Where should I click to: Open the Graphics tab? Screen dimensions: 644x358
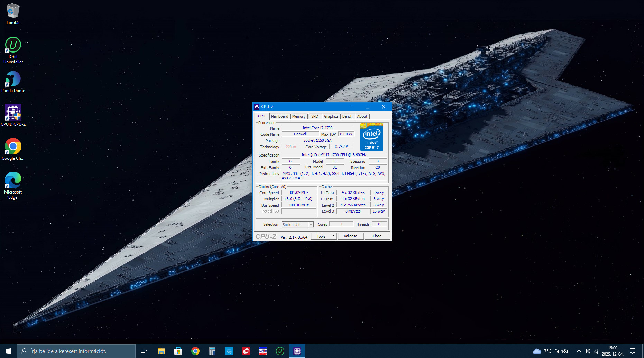coord(331,116)
